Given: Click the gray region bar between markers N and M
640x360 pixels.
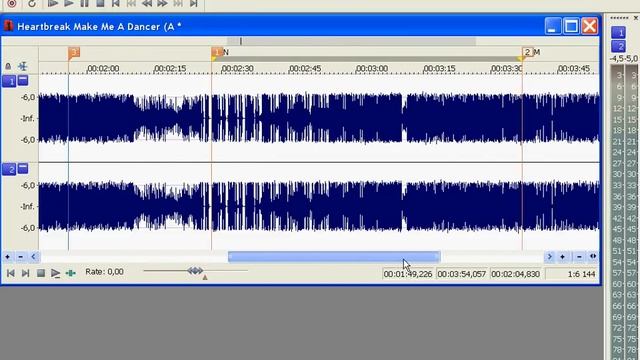Looking at the screenshot, I should click(367, 59).
